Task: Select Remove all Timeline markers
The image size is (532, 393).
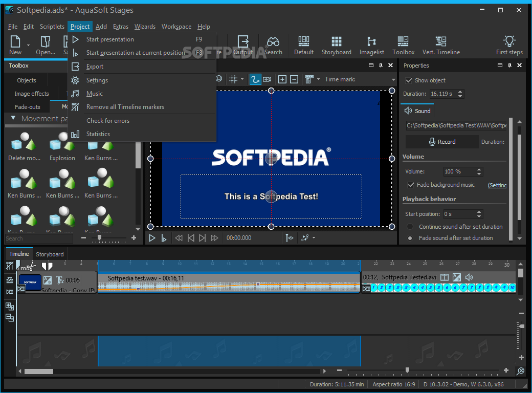Action: (142, 107)
